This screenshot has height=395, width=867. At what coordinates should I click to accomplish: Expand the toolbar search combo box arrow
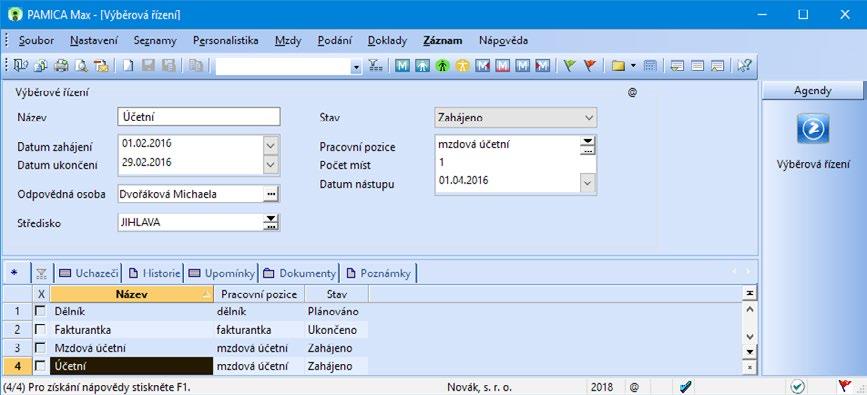click(356, 66)
